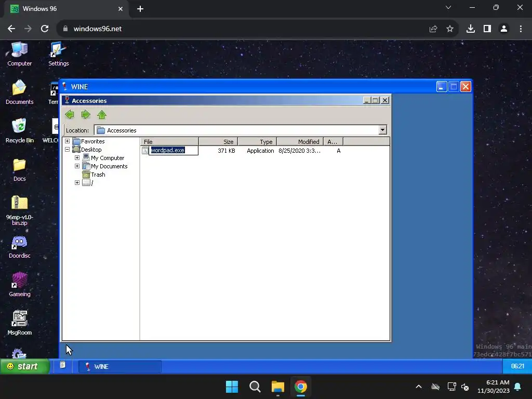
Task: Select Desktop in the folder tree
Action: tap(91, 150)
